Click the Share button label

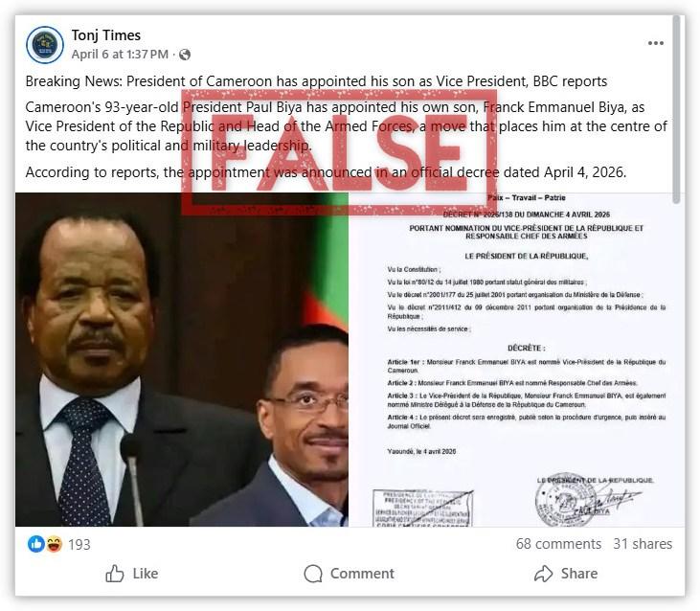(x=579, y=574)
